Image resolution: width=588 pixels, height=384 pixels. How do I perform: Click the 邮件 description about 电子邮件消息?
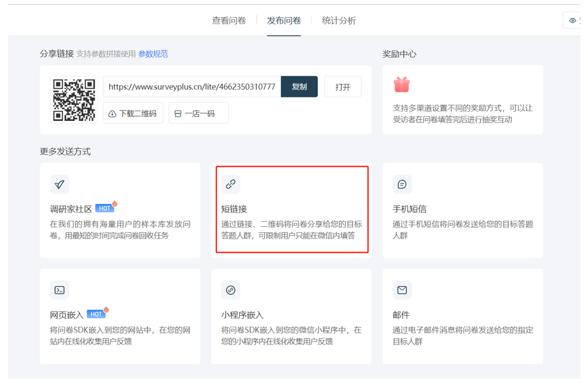point(463,336)
